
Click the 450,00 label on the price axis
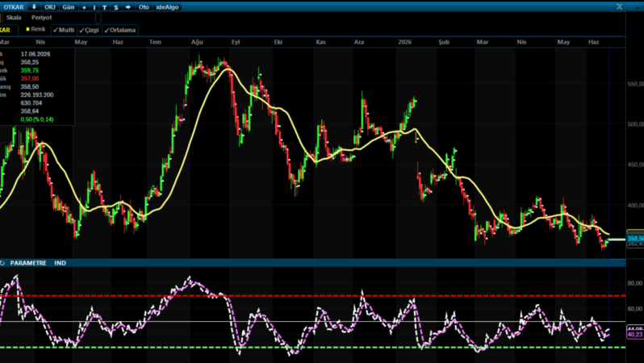[635, 165]
